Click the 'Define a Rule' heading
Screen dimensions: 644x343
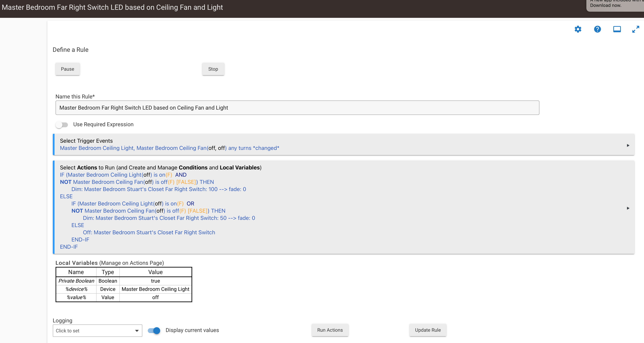click(x=70, y=50)
